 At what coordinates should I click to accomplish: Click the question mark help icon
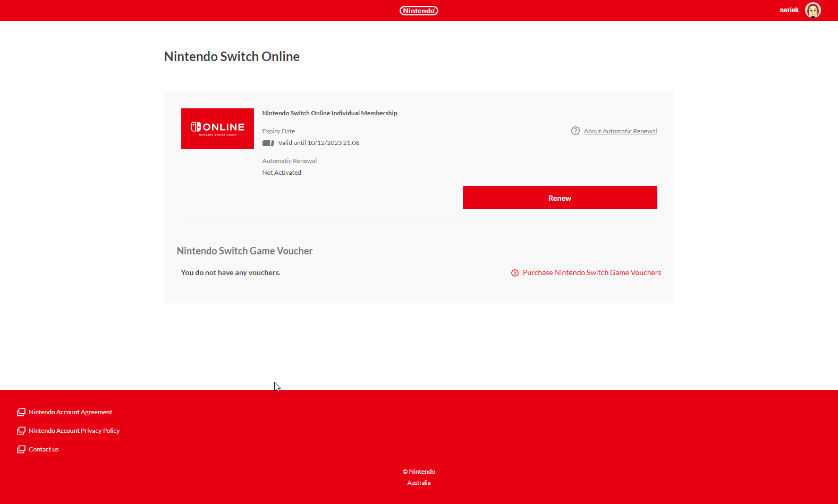[x=575, y=131]
